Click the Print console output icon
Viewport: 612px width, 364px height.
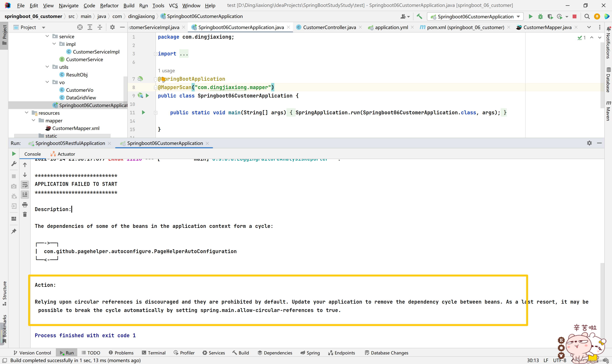pos(25,205)
